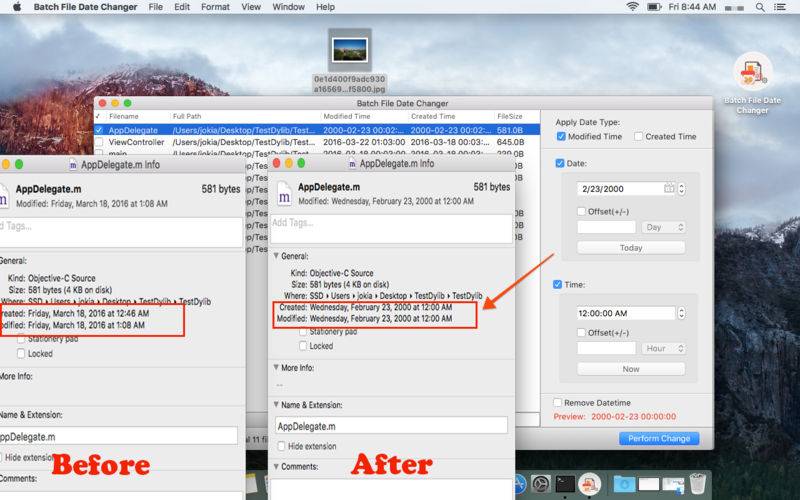Click title bar m icon of After info window

(x=352, y=164)
